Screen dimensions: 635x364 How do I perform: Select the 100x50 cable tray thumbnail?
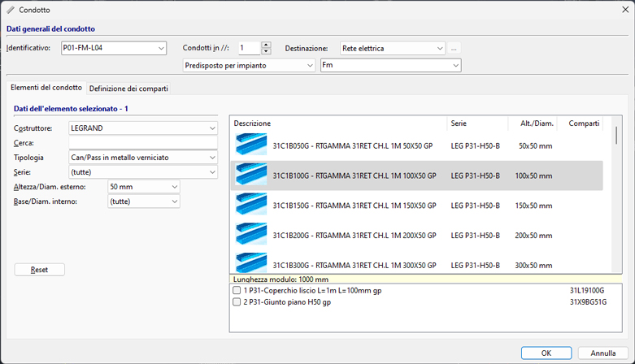pos(251,175)
